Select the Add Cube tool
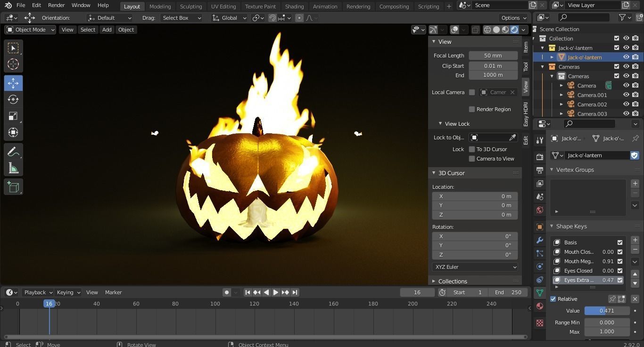Screen dimensions: 644x347 [13, 187]
